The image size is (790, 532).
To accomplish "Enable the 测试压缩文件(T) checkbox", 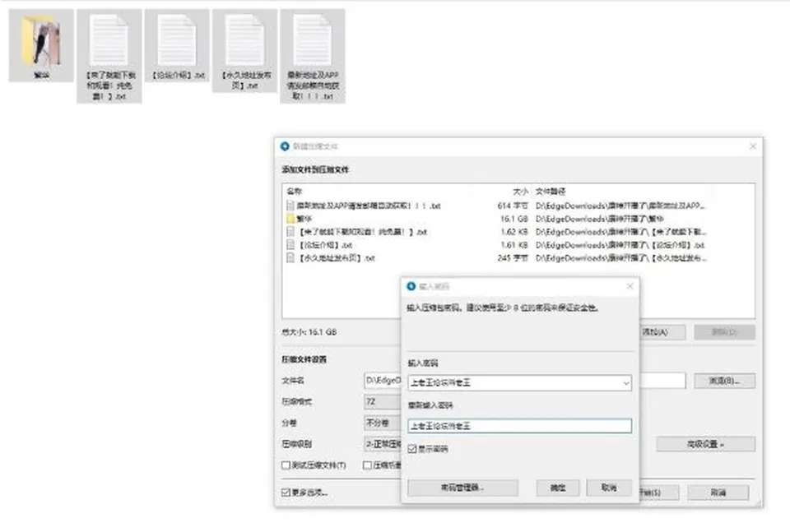I will [x=286, y=465].
